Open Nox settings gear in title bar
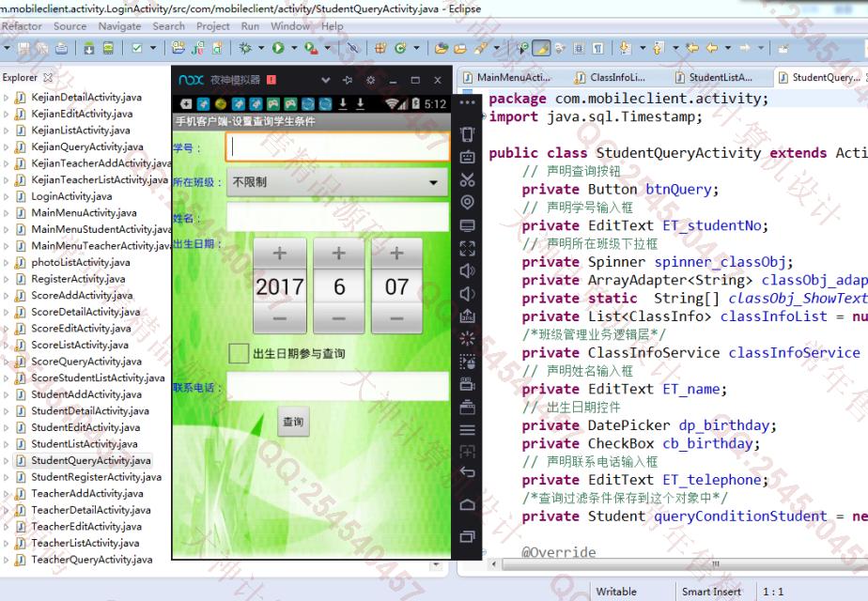The image size is (868, 601). click(x=370, y=80)
